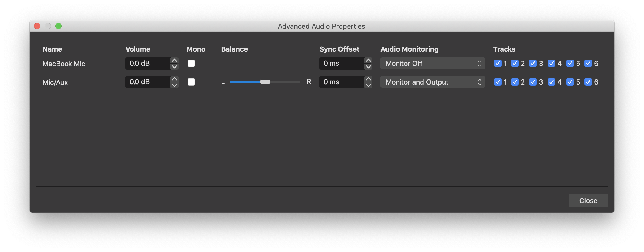Click the Sync Offset column header
The image size is (644, 252).
(x=339, y=49)
